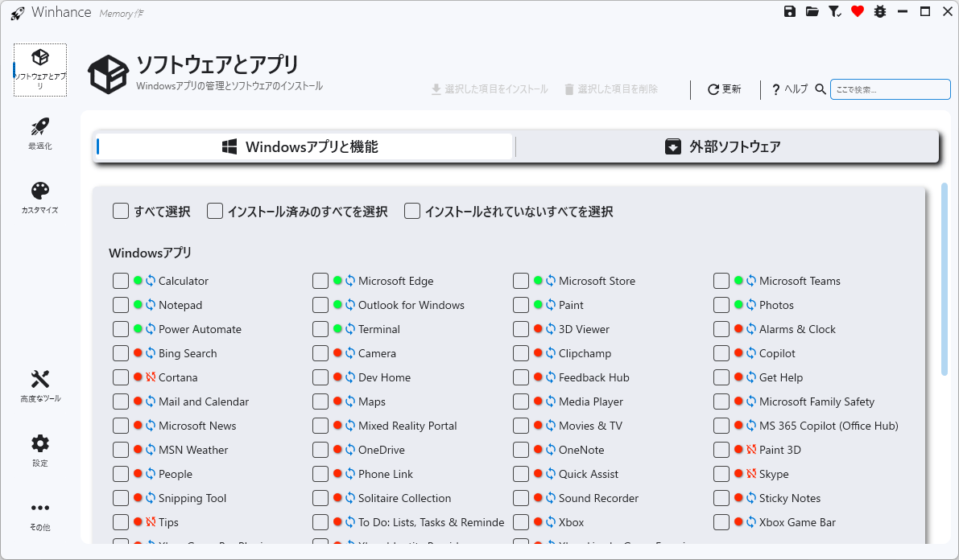
Task: Click the open folder icon in title bar
Action: click(x=812, y=12)
